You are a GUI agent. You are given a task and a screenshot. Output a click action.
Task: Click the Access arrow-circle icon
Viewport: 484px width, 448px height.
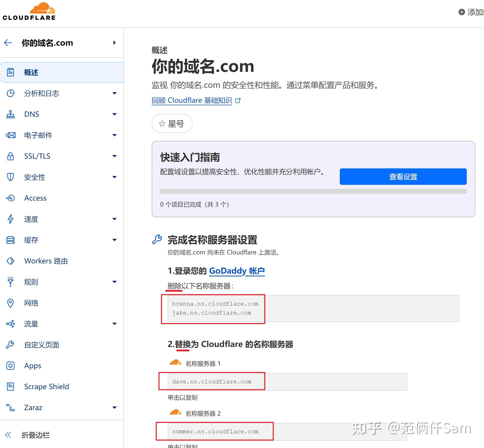[10, 198]
